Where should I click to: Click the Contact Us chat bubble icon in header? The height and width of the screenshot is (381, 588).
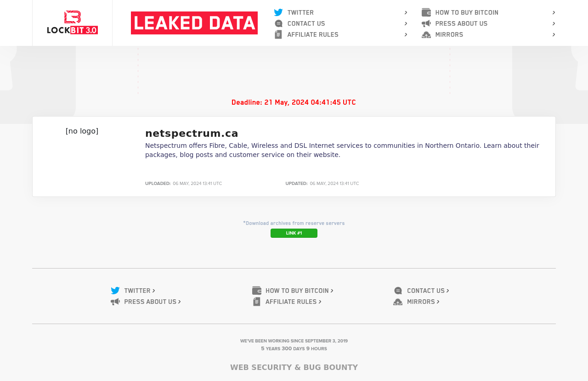pyautogui.click(x=278, y=23)
